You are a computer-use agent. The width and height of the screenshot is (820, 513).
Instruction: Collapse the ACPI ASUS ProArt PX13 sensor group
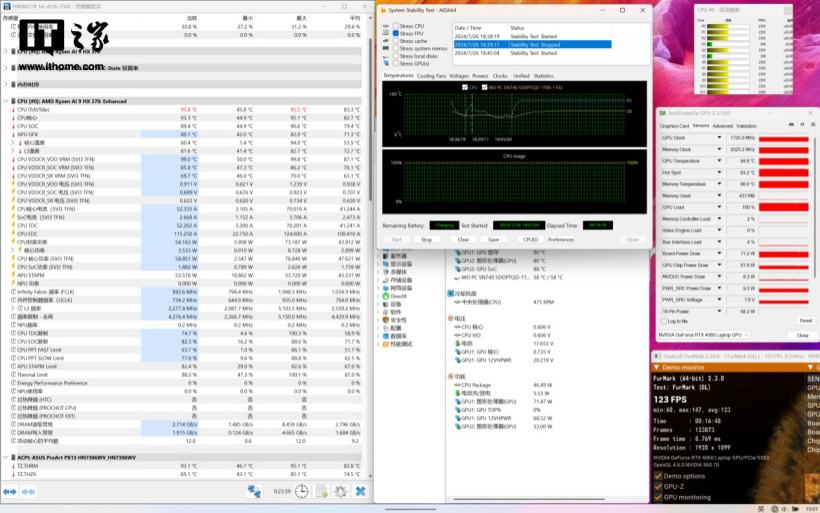tap(5, 456)
